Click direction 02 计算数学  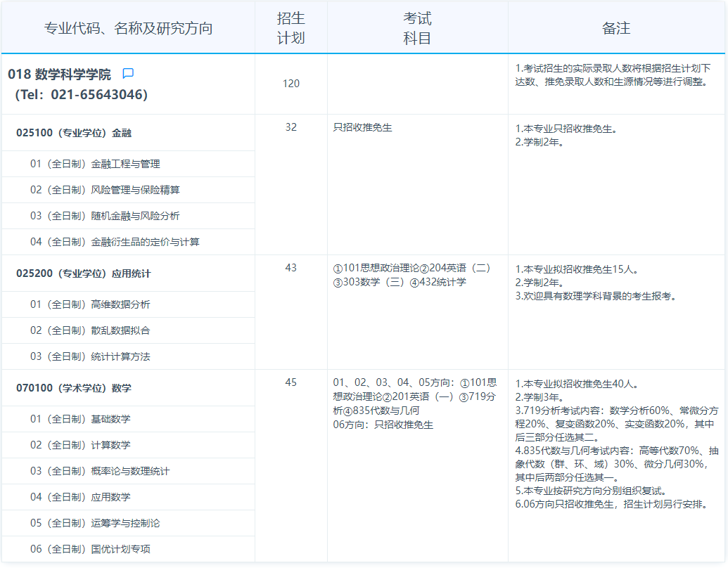click(80, 445)
